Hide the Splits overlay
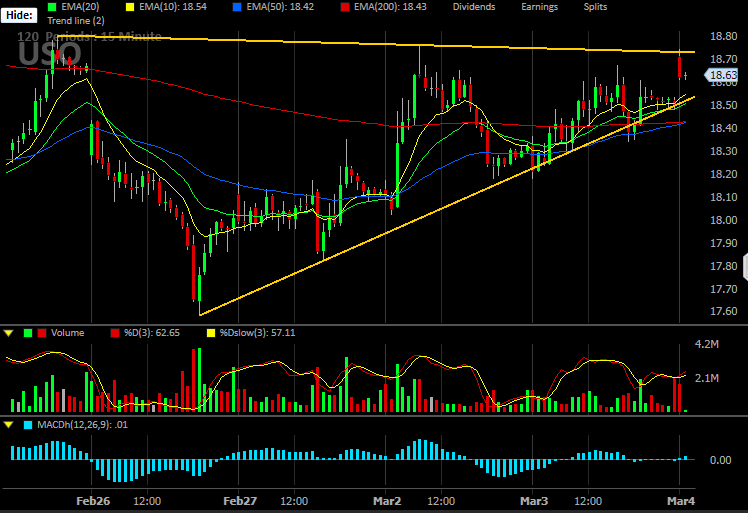Screen dimensions: 748x513 click(595, 7)
